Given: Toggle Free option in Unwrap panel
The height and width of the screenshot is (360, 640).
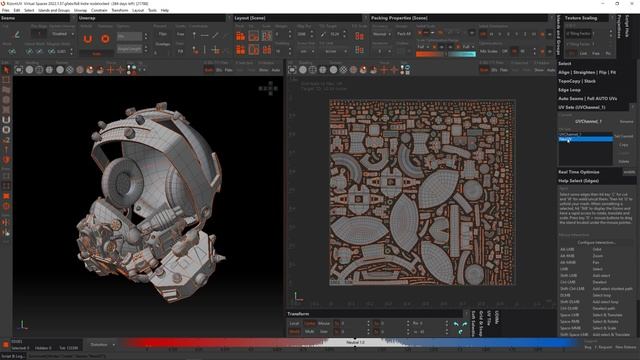Looking at the screenshot, I should click(180, 34).
